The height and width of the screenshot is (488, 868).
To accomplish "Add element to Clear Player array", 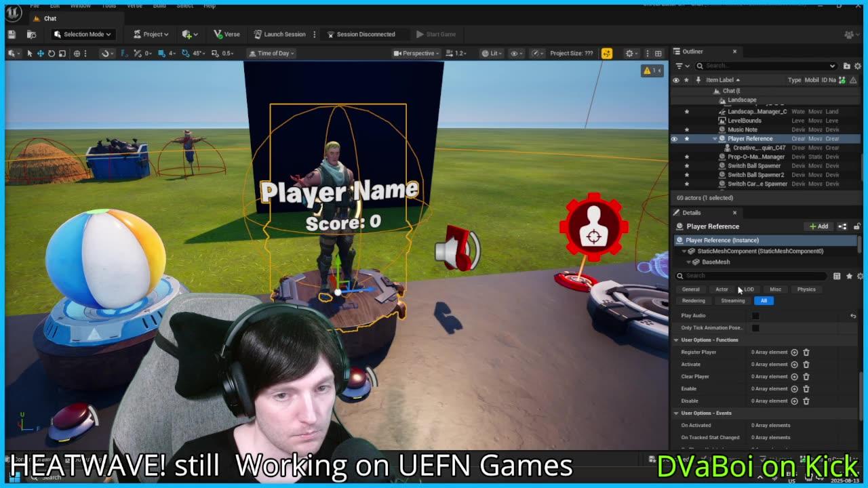I will (x=794, y=377).
